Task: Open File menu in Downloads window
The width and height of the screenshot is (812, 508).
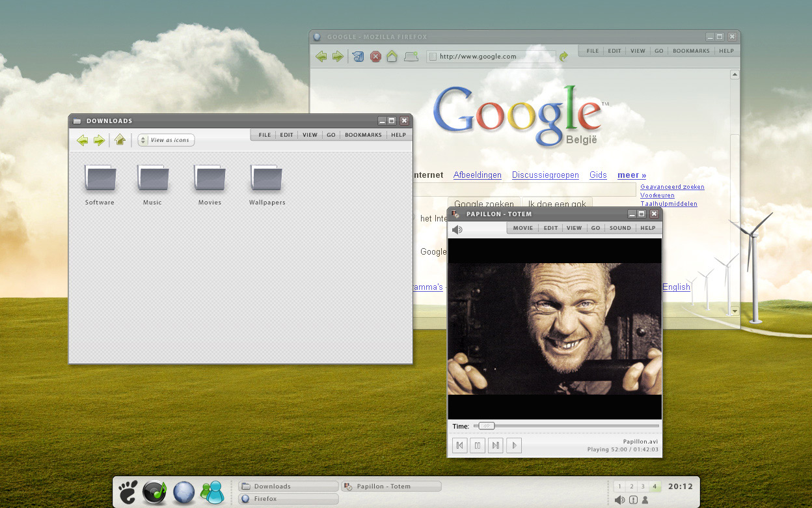Action: [x=265, y=135]
